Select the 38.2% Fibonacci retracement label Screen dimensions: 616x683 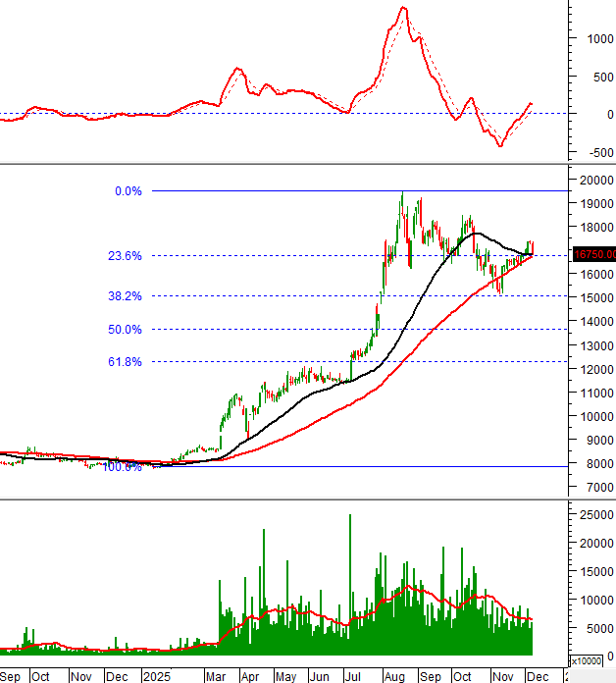tap(128, 295)
